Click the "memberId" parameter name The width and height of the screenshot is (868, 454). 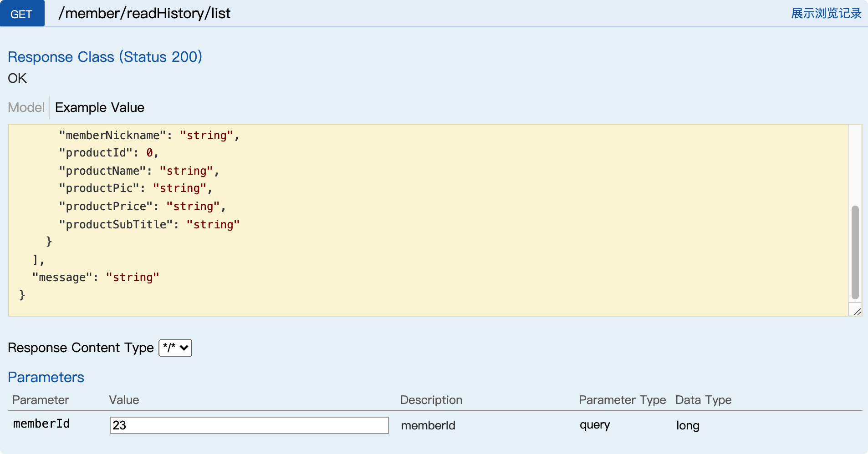tap(41, 424)
